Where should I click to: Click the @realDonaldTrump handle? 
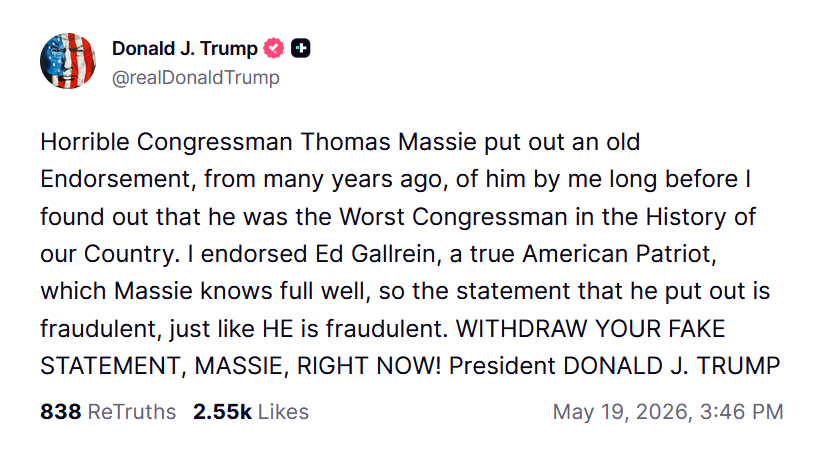(x=196, y=77)
